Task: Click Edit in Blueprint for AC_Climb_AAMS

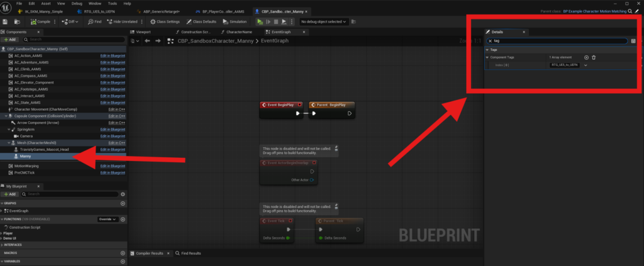Action: pyautogui.click(x=114, y=69)
